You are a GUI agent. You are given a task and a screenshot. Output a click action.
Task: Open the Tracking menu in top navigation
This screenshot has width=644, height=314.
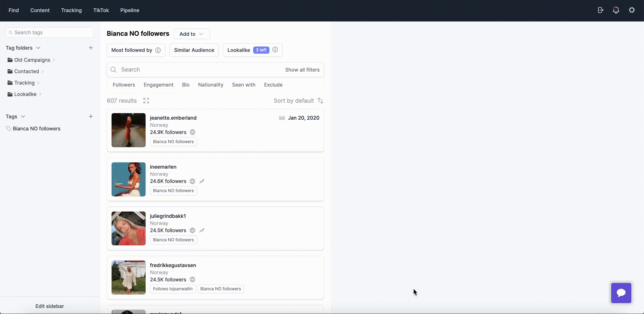(71, 10)
